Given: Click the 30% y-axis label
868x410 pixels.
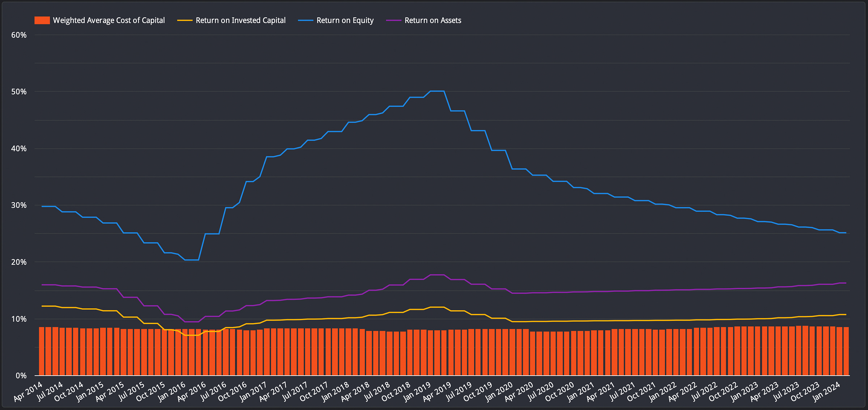Looking at the screenshot, I should pyautogui.click(x=19, y=205).
